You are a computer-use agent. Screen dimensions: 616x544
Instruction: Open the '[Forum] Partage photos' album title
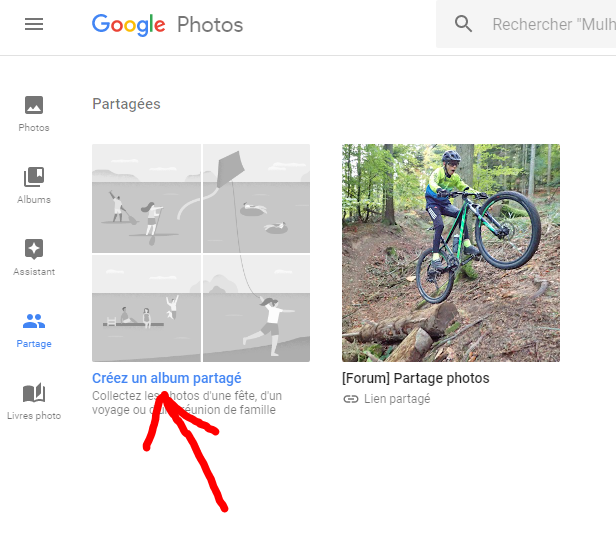point(416,379)
